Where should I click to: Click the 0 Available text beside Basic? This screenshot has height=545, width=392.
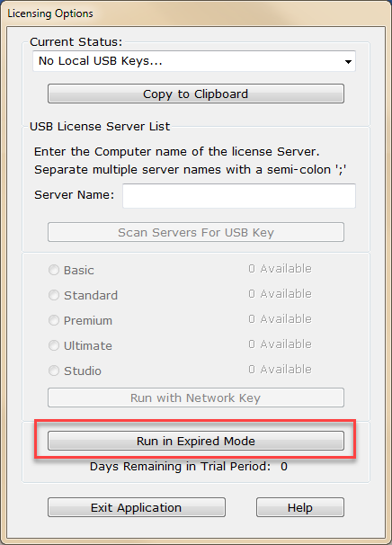tap(280, 268)
